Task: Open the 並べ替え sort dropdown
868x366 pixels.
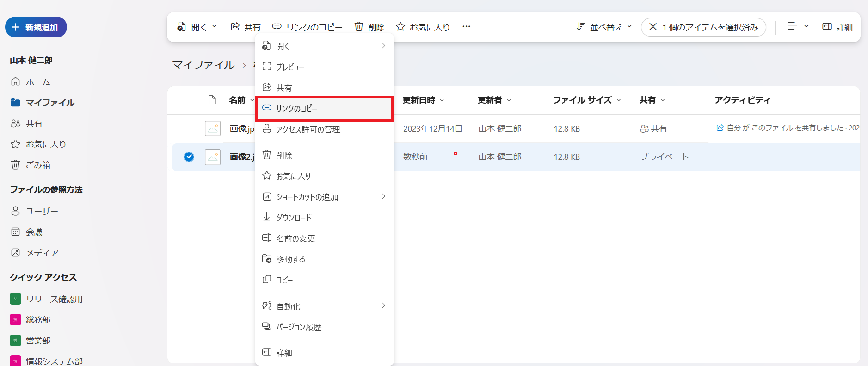Action: tap(603, 27)
